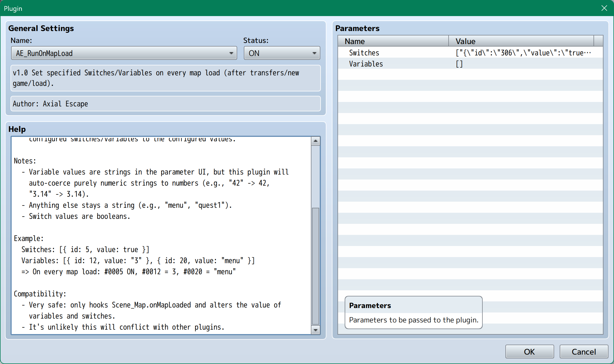
Task: Click the Help scrollbar thumb
Action: 315,266
